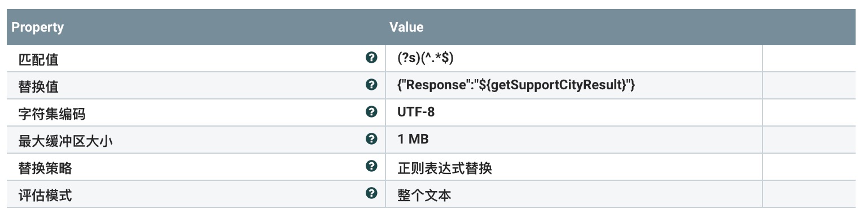Change the 1 MB buffer size value
The height and width of the screenshot is (217, 868).
coord(573,140)
